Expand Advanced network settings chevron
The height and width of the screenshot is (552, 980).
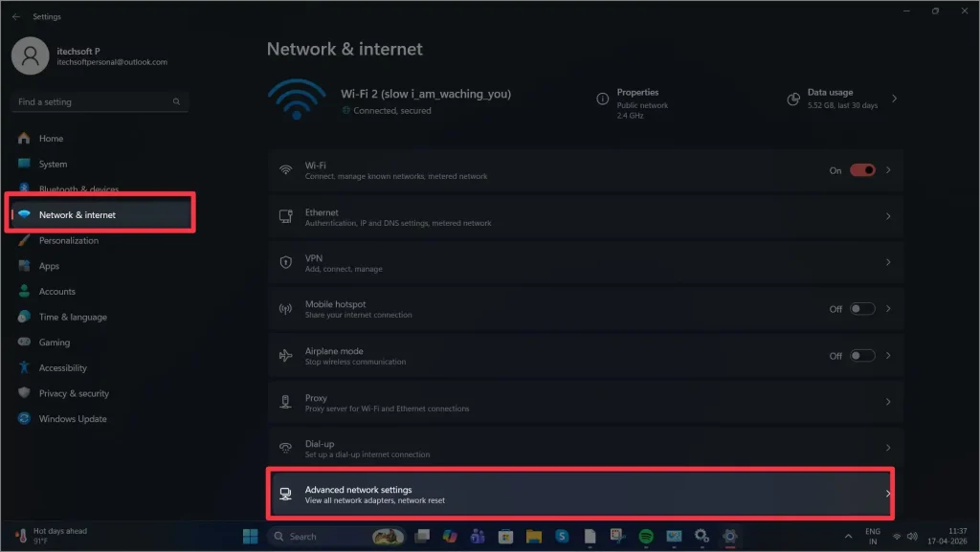(887, 494)
